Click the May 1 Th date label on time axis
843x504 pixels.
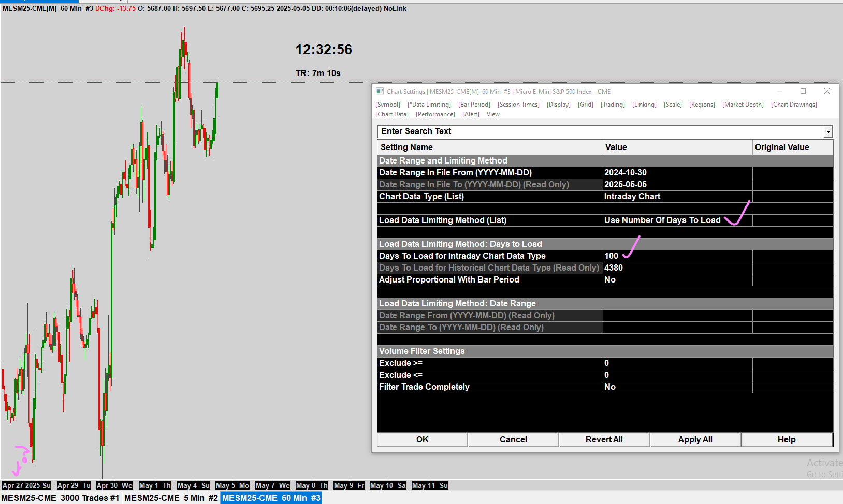155,485
